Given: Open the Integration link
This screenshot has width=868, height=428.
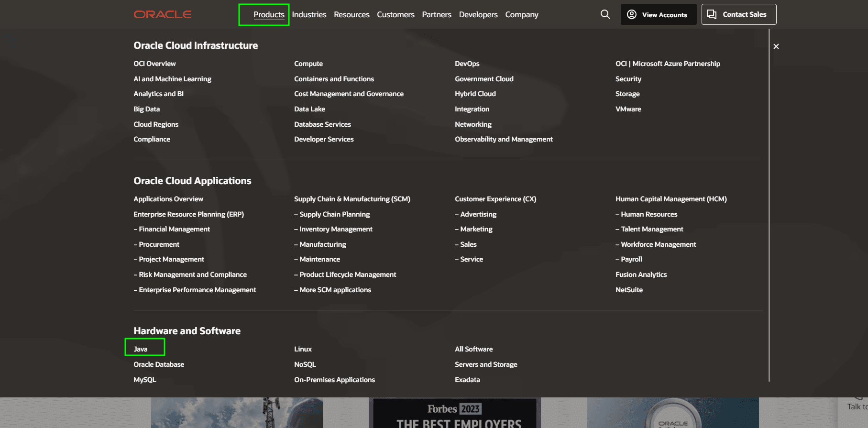Looking at the screenshot, I should click(472, 109).
